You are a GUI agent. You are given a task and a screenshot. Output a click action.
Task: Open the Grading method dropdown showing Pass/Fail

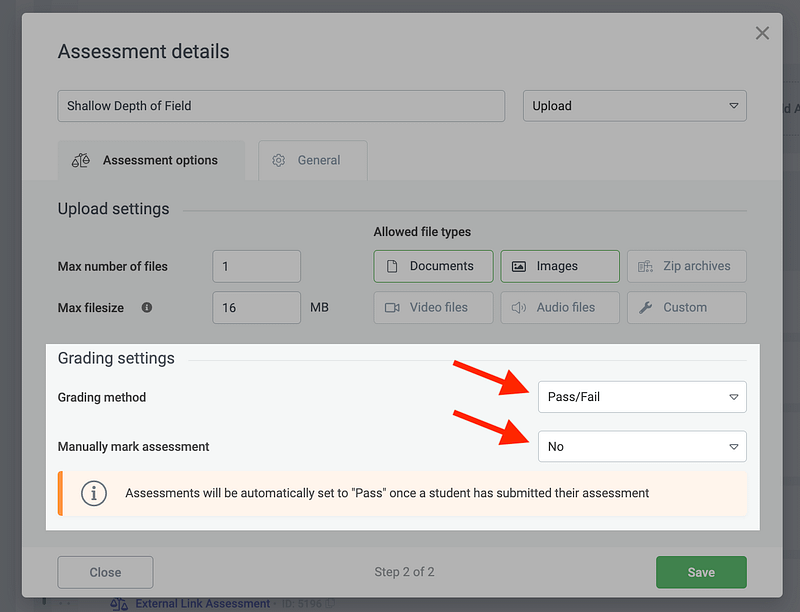tap(642, 397)
